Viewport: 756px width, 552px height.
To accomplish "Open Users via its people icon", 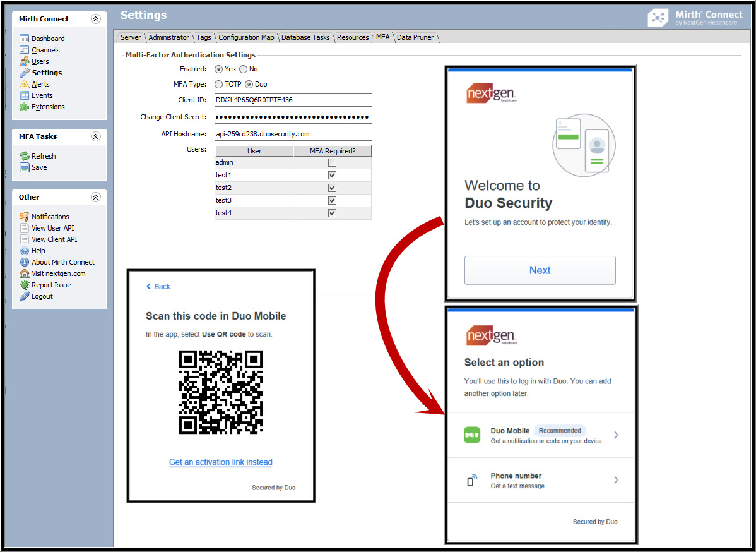I will tap(25, 61).
